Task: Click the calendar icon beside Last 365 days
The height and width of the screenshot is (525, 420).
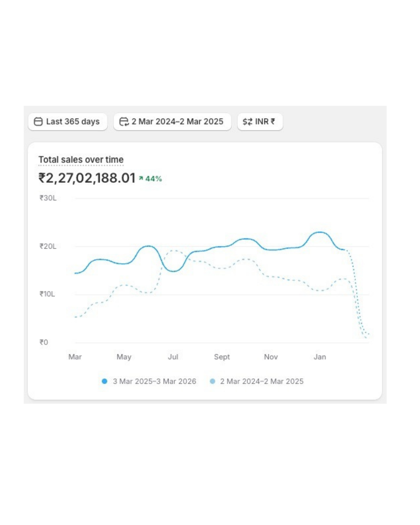Action: pyautogui.click(x=38, y=122)
